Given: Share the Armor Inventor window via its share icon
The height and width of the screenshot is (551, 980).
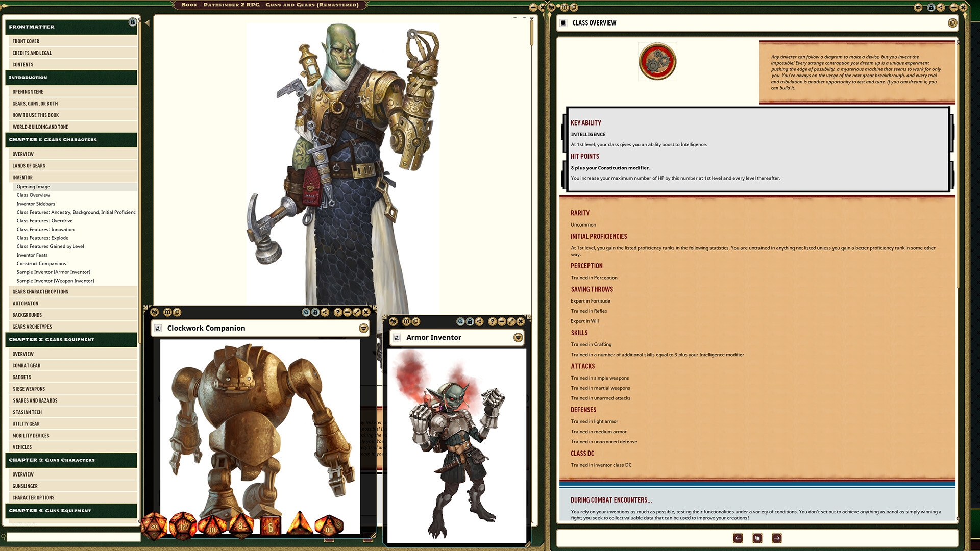Looking at the screenshot, I should (479, 321).
